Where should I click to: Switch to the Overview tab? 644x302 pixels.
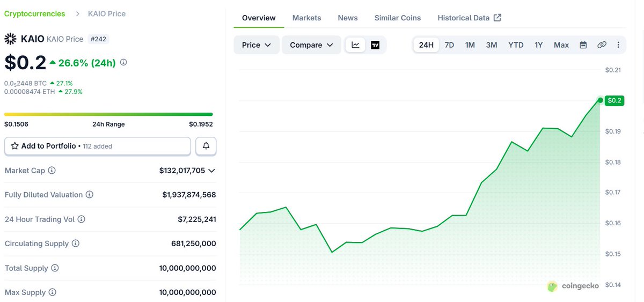pos(259,18)
